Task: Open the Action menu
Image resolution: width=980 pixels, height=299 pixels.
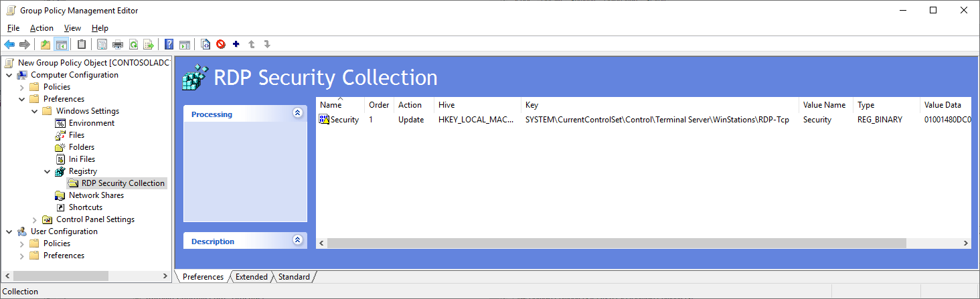Action: point(42,28)
